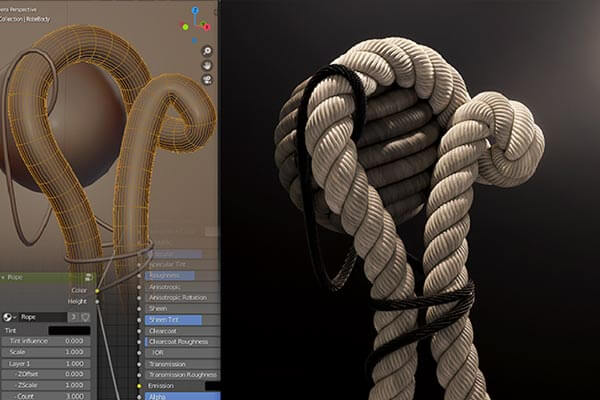The height and width of the screenshot is (400, 600).
Task: Click the Emission input socket dot
Action: click(139, 386)
